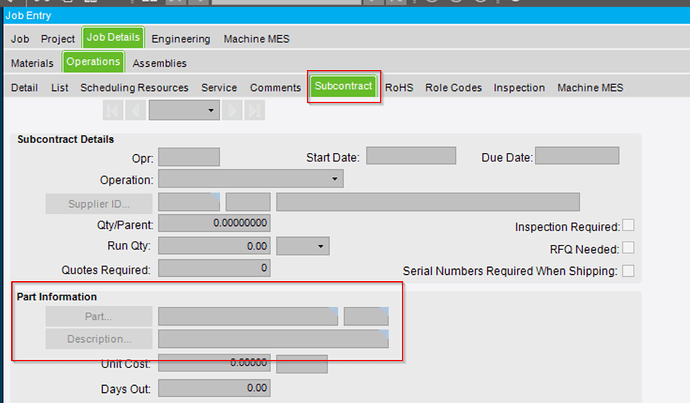This screenshot has height=403, width=690.
Task: Go to next record navigation arrow
Action: click(x=232, y=110)
